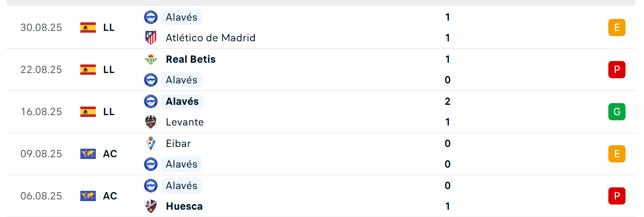Open the match dated 09.08.25

click(x=321, y=154)
